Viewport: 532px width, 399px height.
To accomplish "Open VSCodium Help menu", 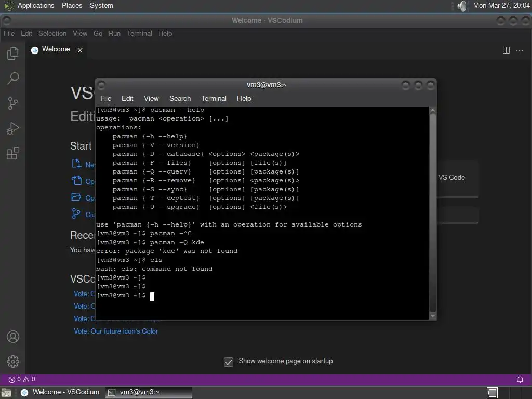I will [x=165, y=34].
